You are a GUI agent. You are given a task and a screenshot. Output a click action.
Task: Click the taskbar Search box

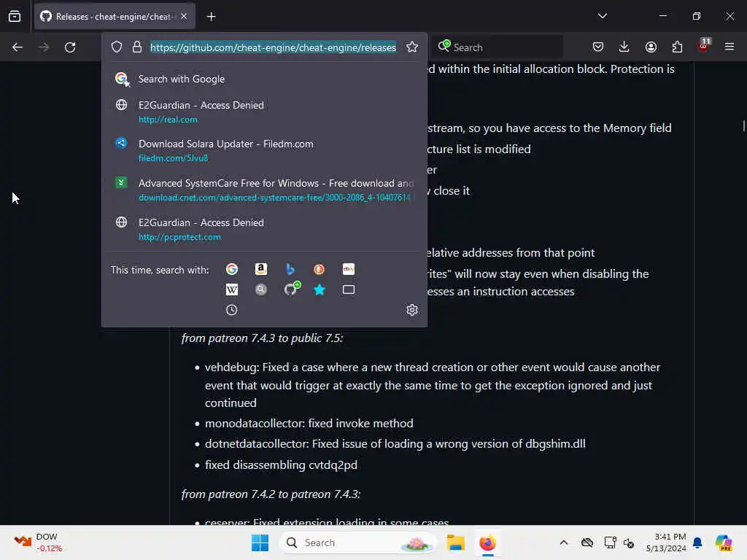[x=359, y=542]
